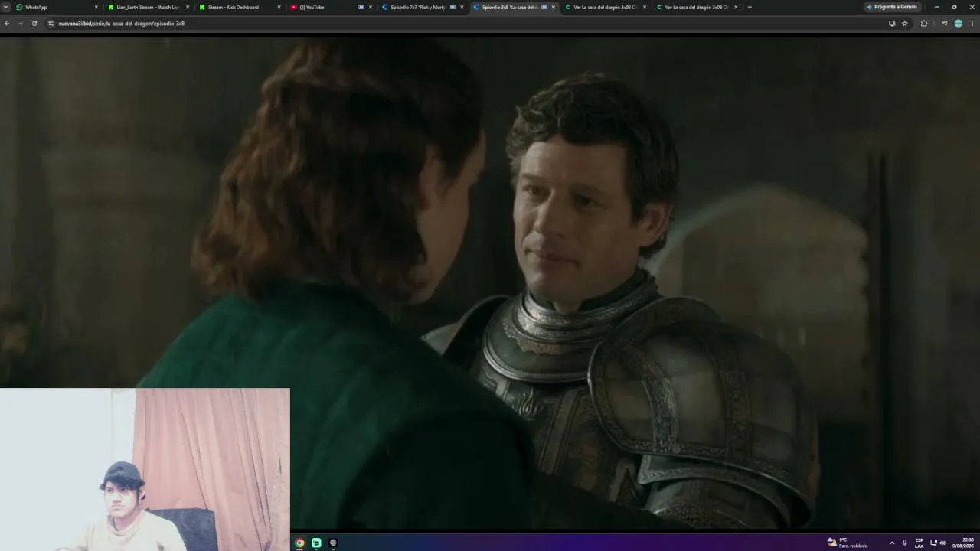Toggle picture-in-picture on the YouTube tab
Screen dimensions: 980x551
(x=361, y=7)
